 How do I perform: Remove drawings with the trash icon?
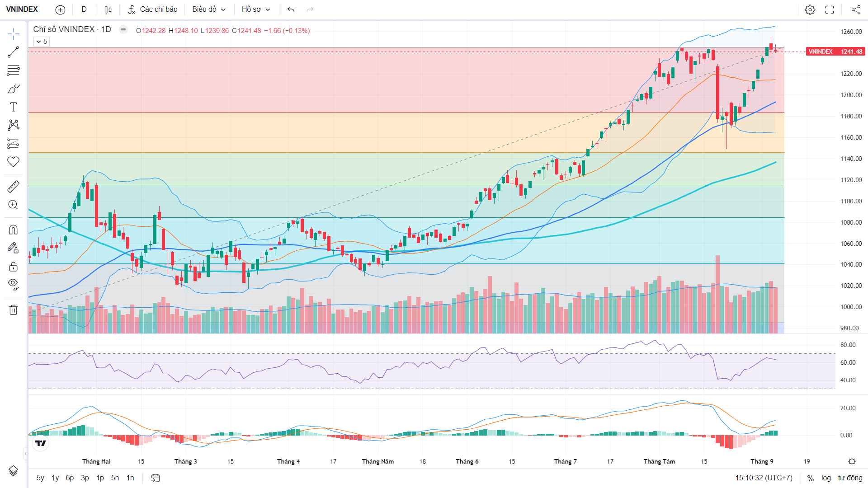coord(14,310)
